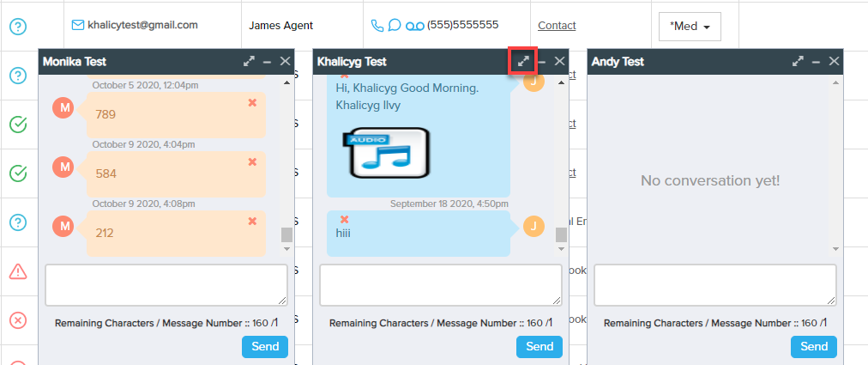Delete the '584' message with X icon
This screenshot has width=868, height=365.
[252, 162]
